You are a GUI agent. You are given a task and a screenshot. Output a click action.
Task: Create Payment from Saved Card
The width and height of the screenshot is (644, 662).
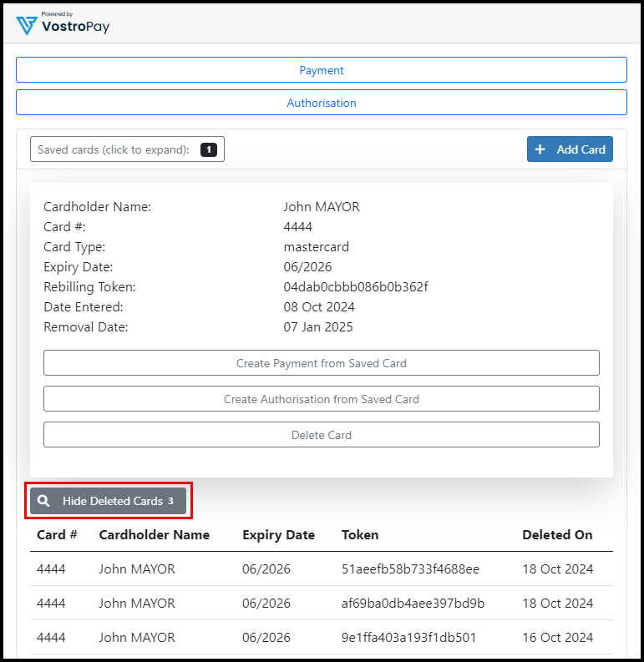coord(322,363)
